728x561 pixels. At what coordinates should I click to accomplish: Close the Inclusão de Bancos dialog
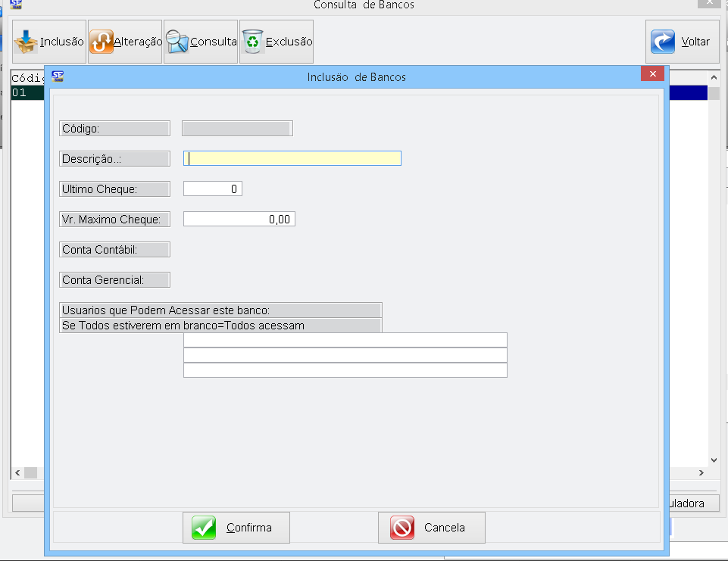651,74
